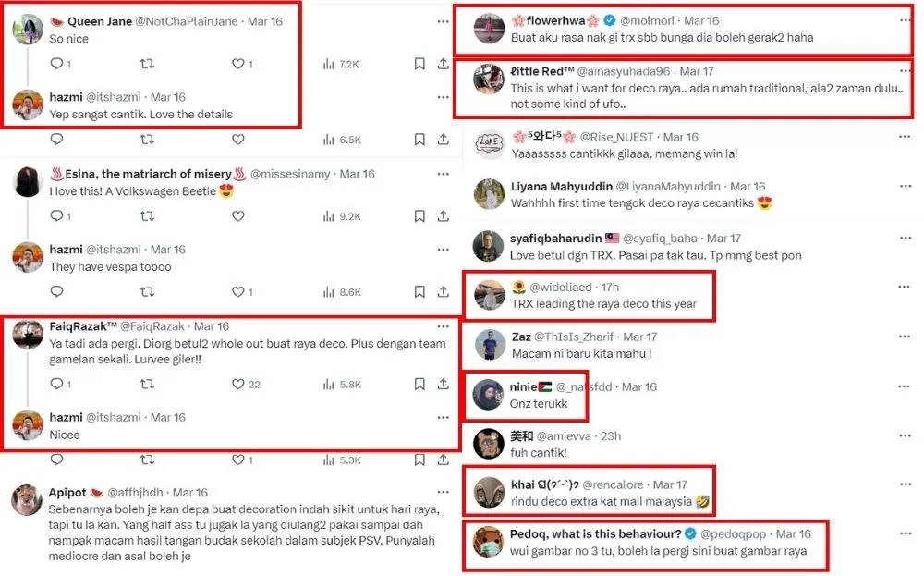Bookmark hazmi's "Nicee" reply
Viewport: 924px width, 576px height.
[x=419, y=460]
